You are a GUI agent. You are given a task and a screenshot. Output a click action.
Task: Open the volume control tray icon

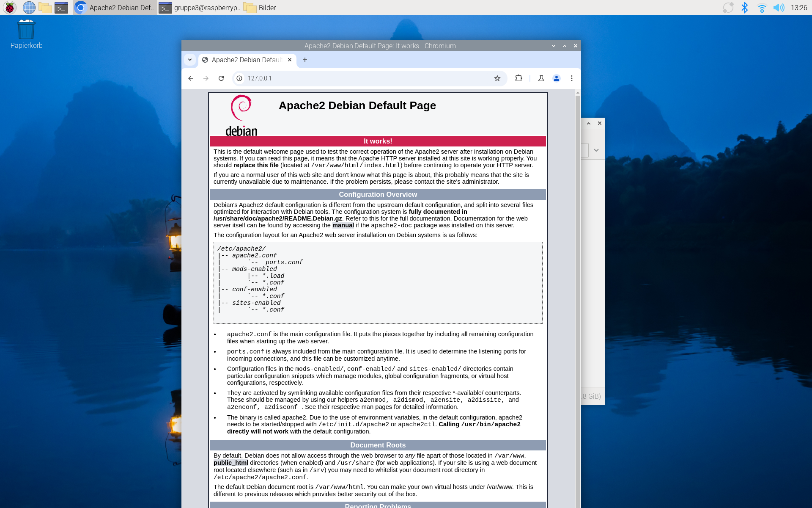pyautogui.click(x=779, y=8)
